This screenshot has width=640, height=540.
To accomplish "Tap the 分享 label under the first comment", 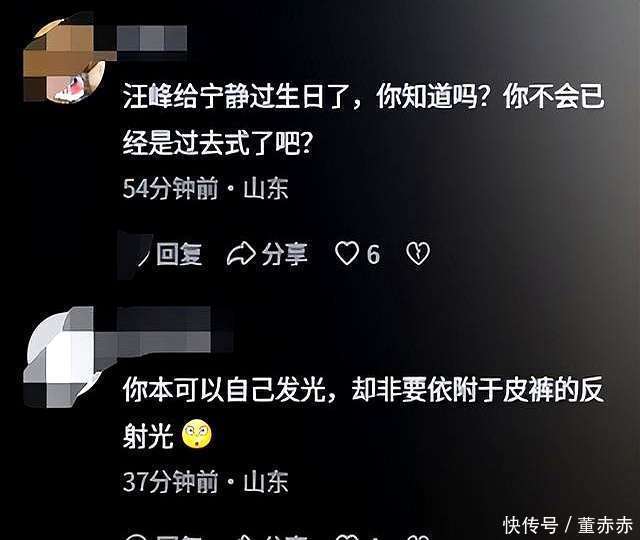I will pos(284,253).
